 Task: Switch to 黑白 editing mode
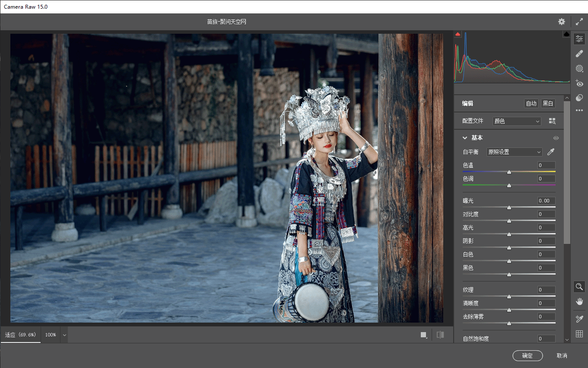click(x=548, y=103)
